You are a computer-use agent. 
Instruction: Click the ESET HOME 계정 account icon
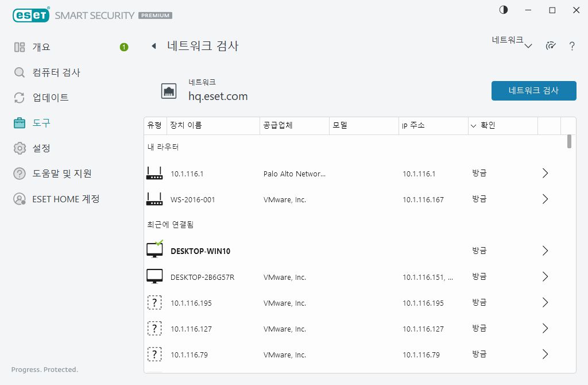coord(18,199)
